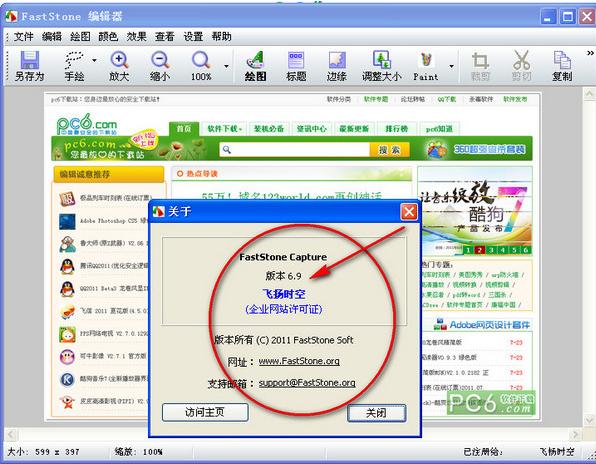Click the Adobe Photoshop CS5 list icon
Image resolution: width=596 pixels, height=464 pixels.
tap(67, 222)
